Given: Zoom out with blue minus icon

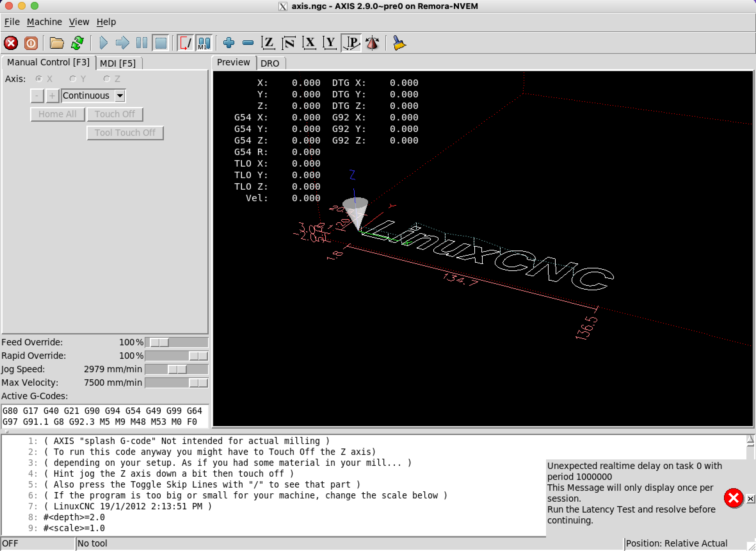Looking at the screenshot, I should (248, 43).
